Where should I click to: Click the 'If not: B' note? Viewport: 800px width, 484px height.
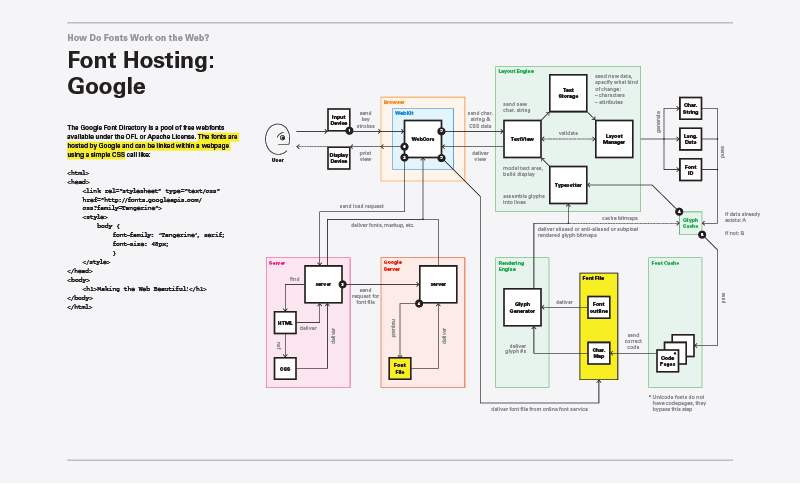tap(734, 233)
